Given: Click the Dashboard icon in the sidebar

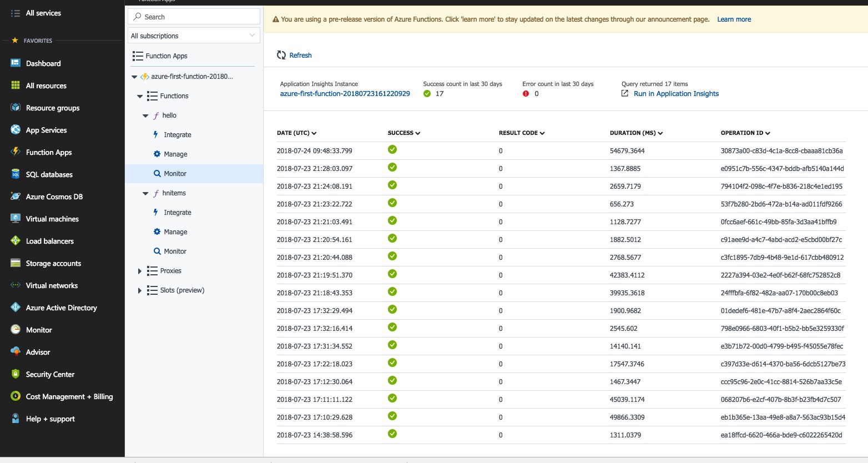Looking at the screenshot, I should [16, 63].
